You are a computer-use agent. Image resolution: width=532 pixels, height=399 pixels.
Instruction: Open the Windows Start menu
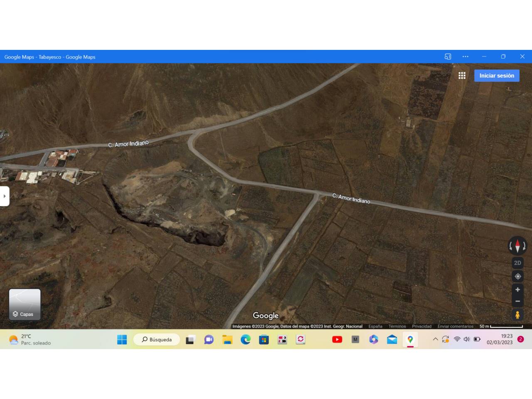(x=122, y=340)
